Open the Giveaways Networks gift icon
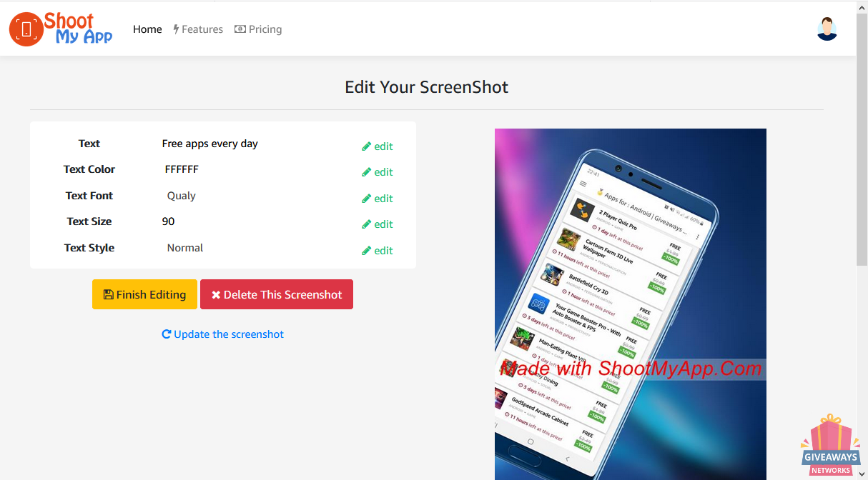The image size is (868, 480). point(830,444)
